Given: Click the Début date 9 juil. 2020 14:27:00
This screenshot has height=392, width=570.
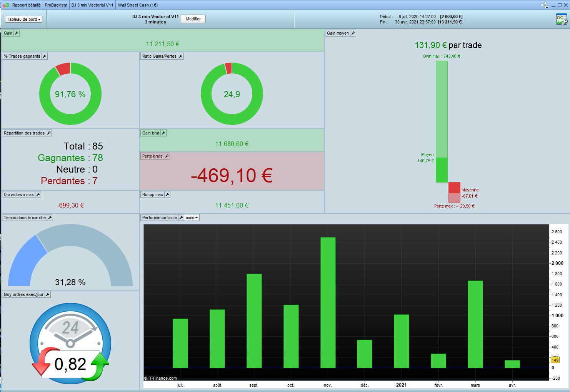Looking at the screenshot, I should point(417,17).
